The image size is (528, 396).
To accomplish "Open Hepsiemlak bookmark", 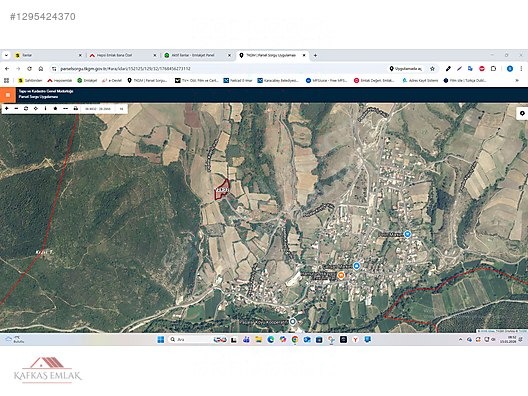I will [60, 80].
